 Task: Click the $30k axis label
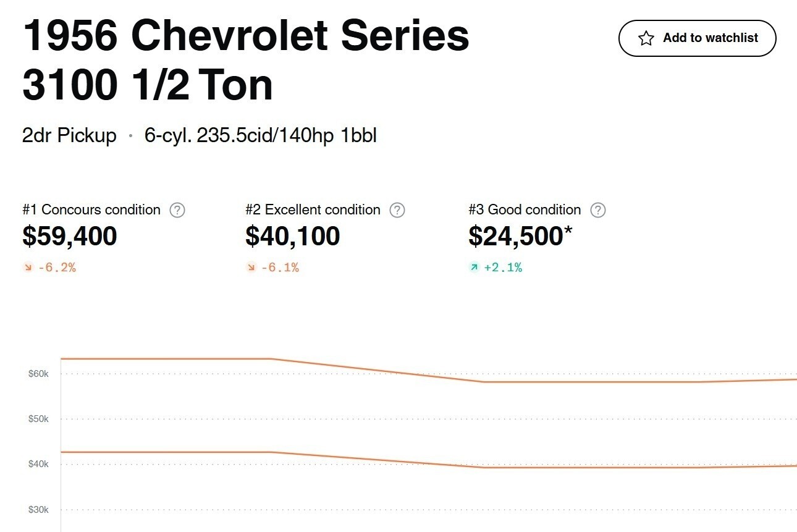[38, 510]
